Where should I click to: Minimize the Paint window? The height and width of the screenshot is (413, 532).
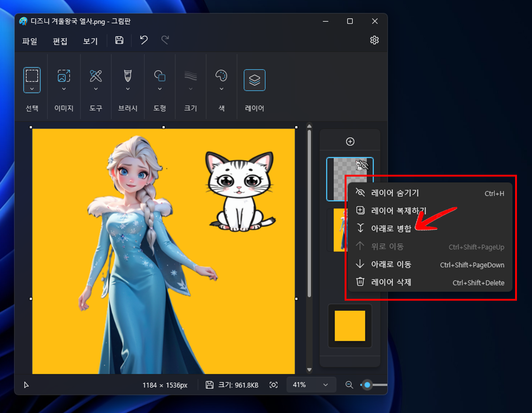coord(326,21)
